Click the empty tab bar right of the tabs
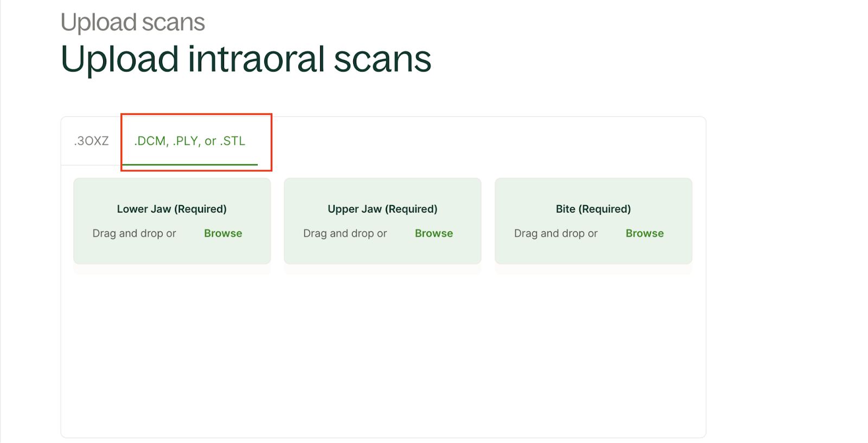This screenshot has height=443, width=868. (488, 141)
